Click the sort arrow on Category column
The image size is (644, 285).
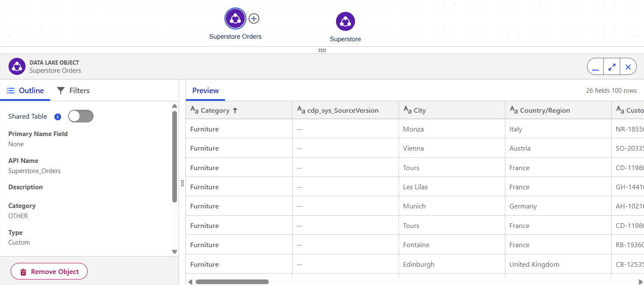click(235, 111)
